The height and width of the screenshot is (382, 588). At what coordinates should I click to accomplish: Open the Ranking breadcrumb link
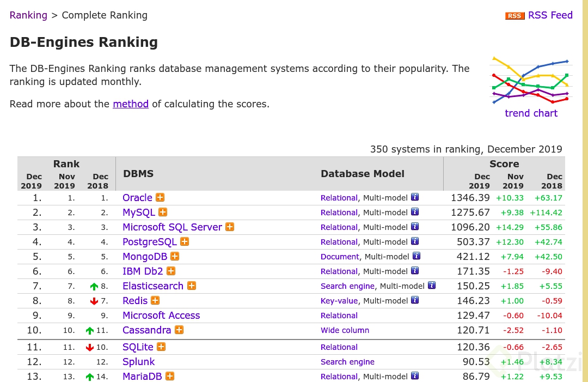[x=28, y=15]
